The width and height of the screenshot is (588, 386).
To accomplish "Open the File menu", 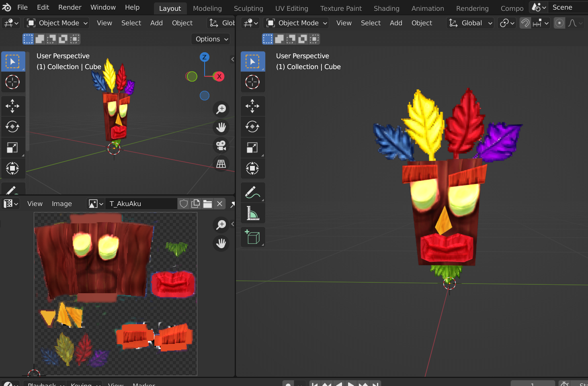I will click(23, 7).
